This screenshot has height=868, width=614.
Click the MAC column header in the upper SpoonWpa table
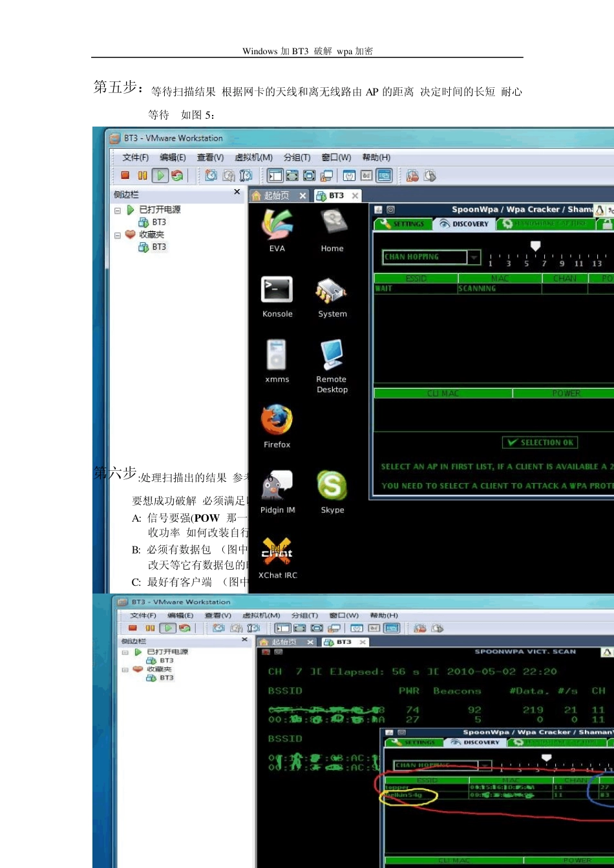[500, 278]
